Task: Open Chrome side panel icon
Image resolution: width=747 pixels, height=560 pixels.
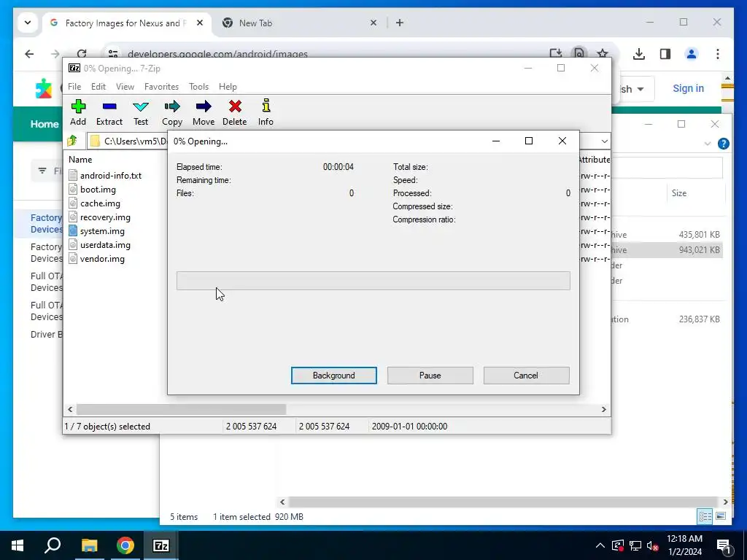Action: 665,54
